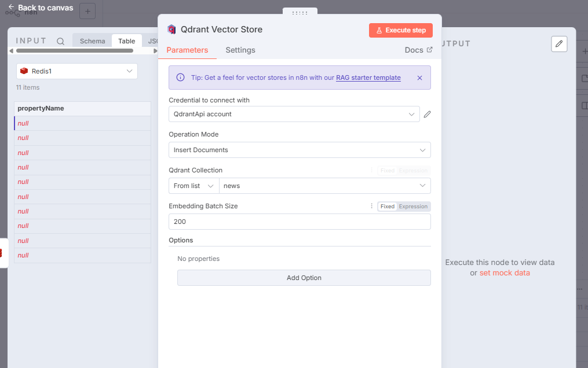Screen dimensions: 588x368
Task: Open the Operation Mode dropdown
Action: pyautogui.click(x=300, y=150)
